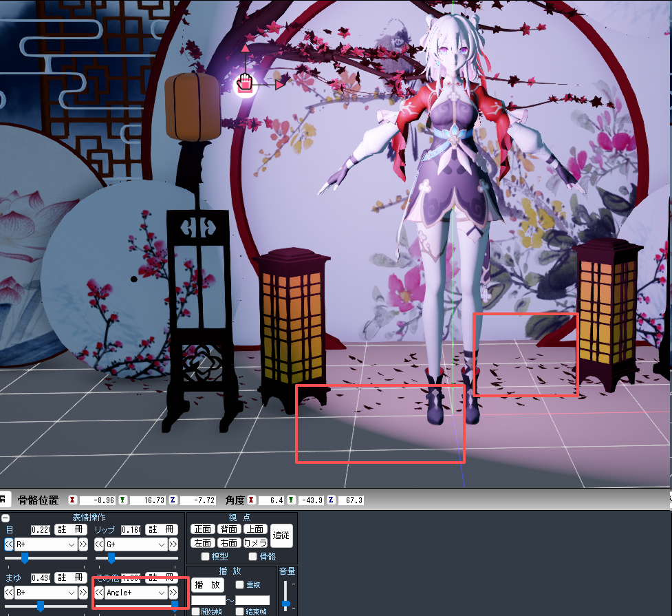Click the gizmo's rightward pink arrow

(x=280, y=85)
